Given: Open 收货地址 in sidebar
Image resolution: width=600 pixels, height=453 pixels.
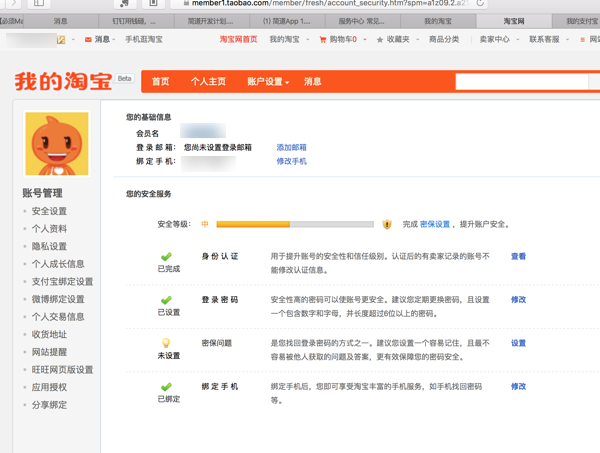Looking at the screenshot, I should click(49, 334).
